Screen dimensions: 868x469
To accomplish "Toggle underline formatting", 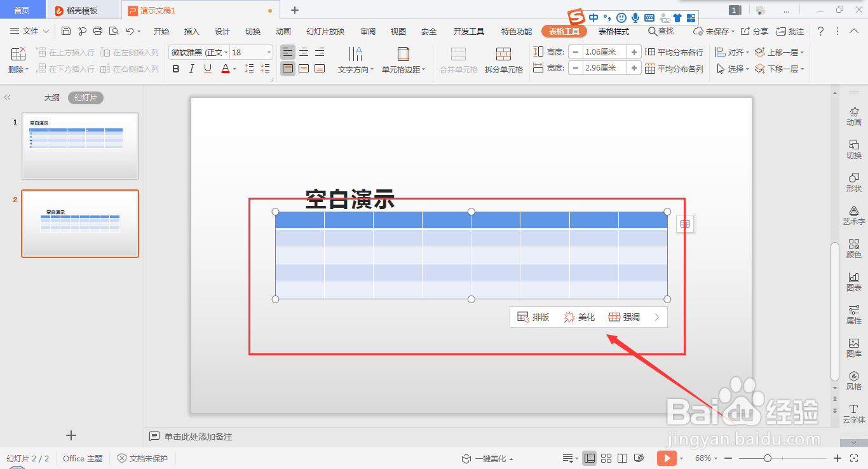I will point(207,69).
